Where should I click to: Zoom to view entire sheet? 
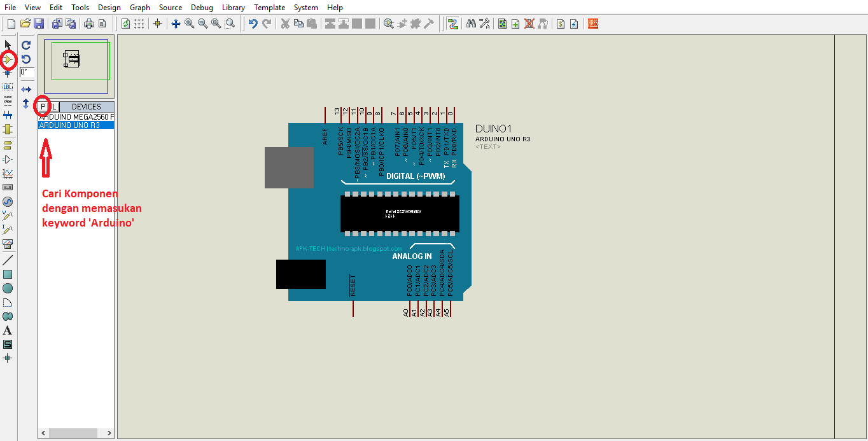[x=216, y=24]
